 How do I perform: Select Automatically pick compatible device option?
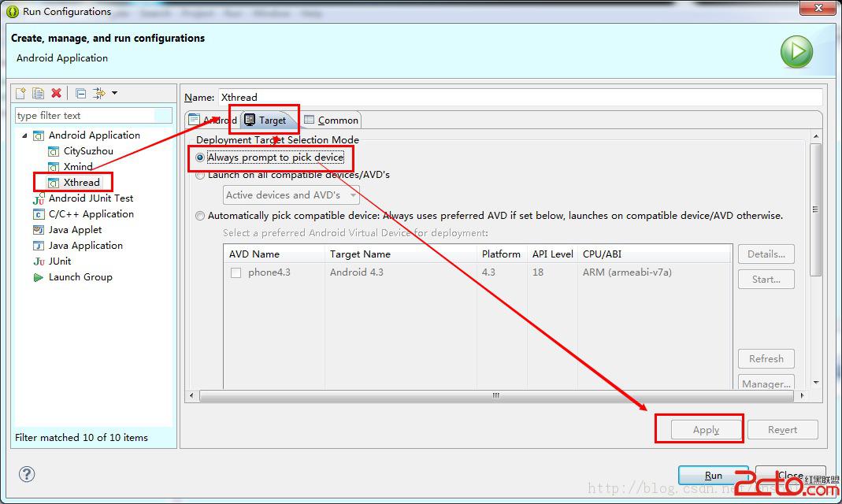(489, 216)
